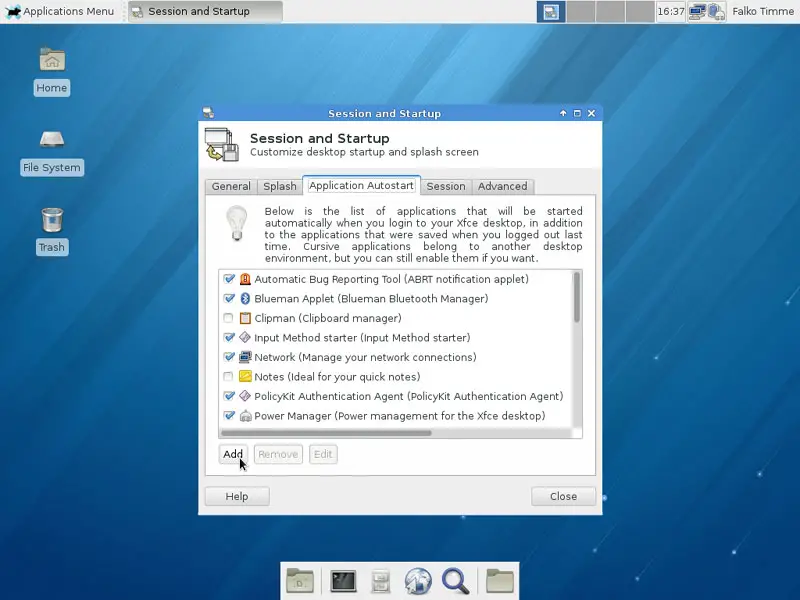Click the Power Manager icon

[x=245, y=416]
